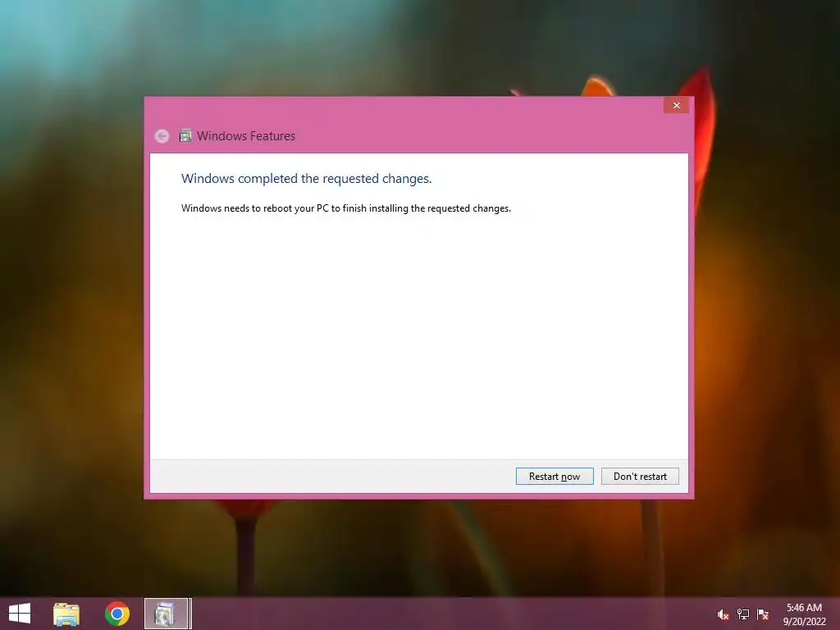Image resolution: width=840 pixels, height=630 pixels.
Task: Close the Windows Features dialog
Action: [676, 105]
